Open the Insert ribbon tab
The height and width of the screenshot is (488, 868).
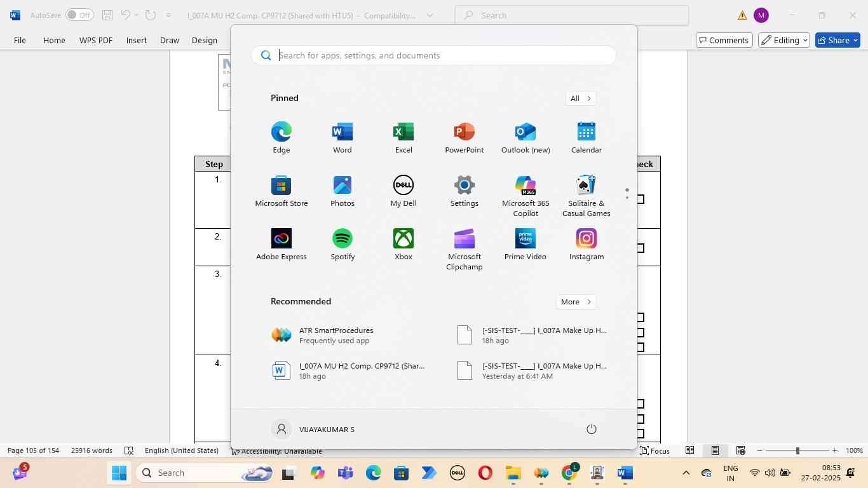coord(136,40)
